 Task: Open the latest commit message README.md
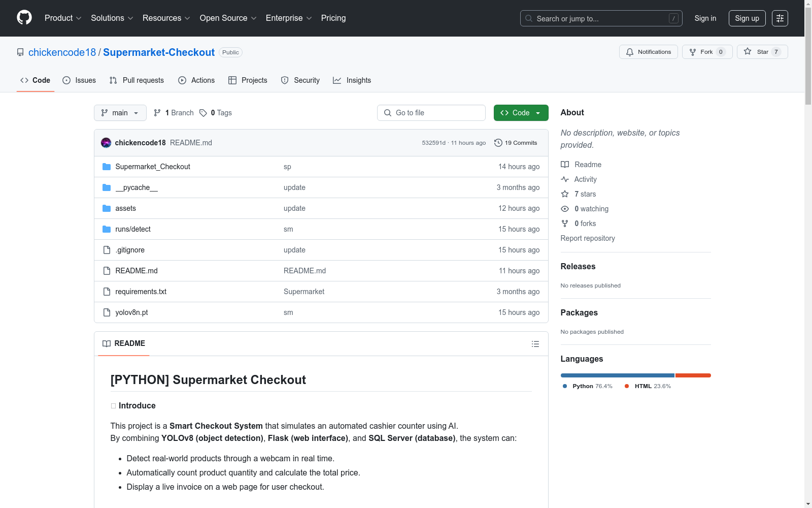click(191, 143)
